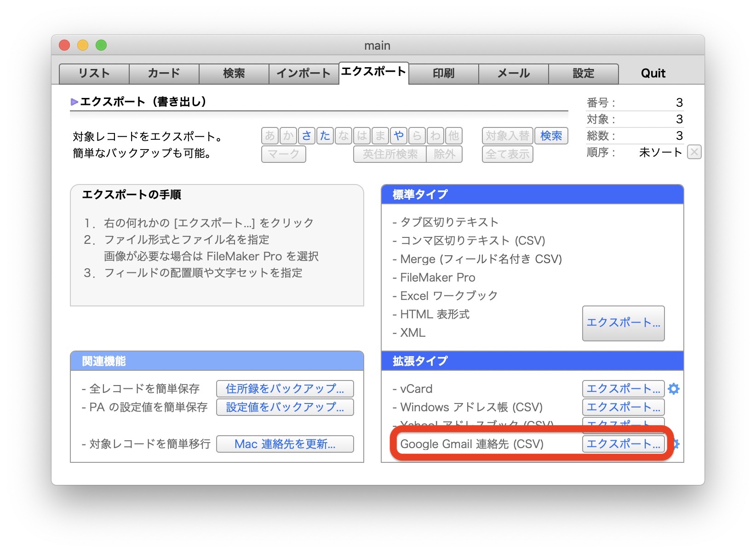Click 設定値をバックアップ button
Viewport: 756px width, 553px height.
(x=285, y=407)
